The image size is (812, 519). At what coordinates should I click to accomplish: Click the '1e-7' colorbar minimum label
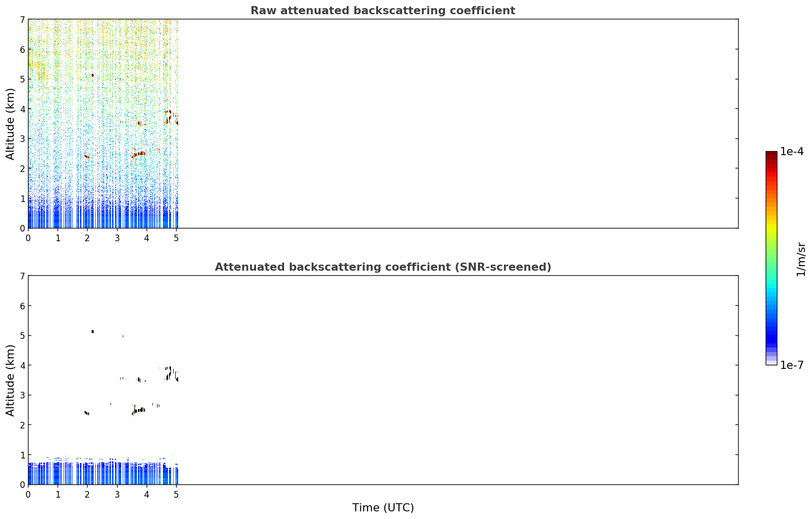pos(792,365)
